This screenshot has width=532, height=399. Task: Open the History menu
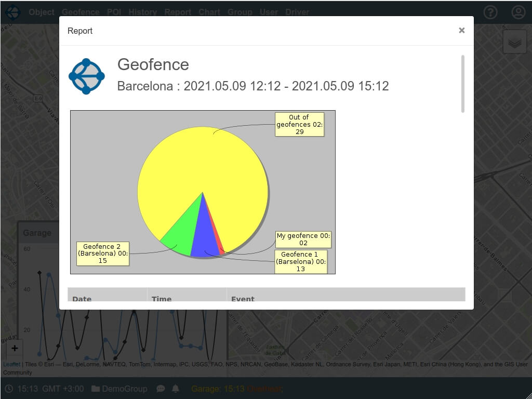pyautogui.click(x=143, y=12)
